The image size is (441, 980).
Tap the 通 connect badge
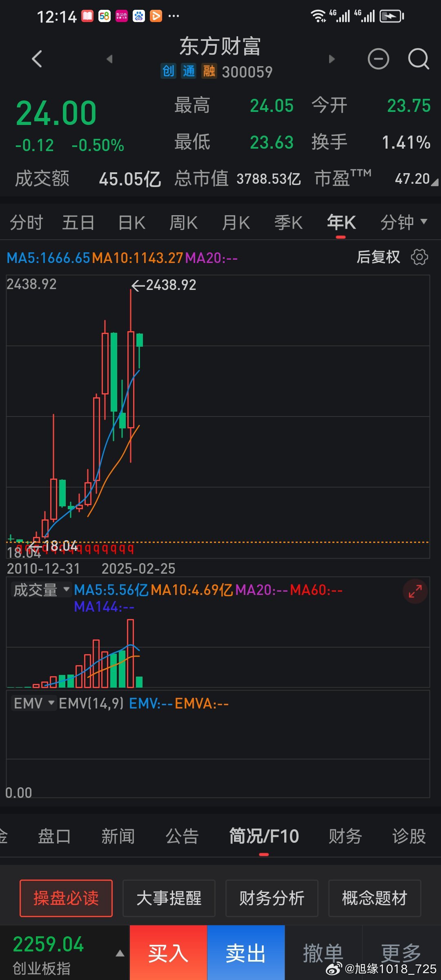pyautogui.click(x=189, y=71)
